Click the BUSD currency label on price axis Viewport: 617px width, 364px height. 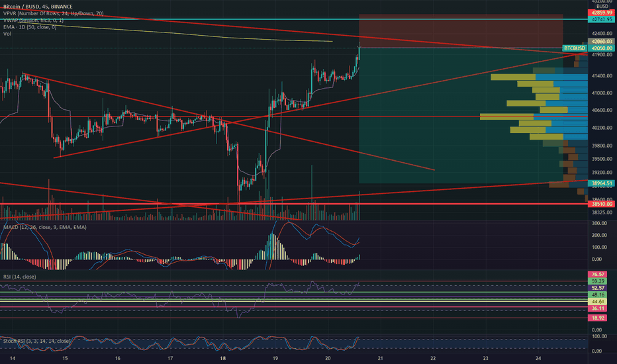(x=602, y=7)
